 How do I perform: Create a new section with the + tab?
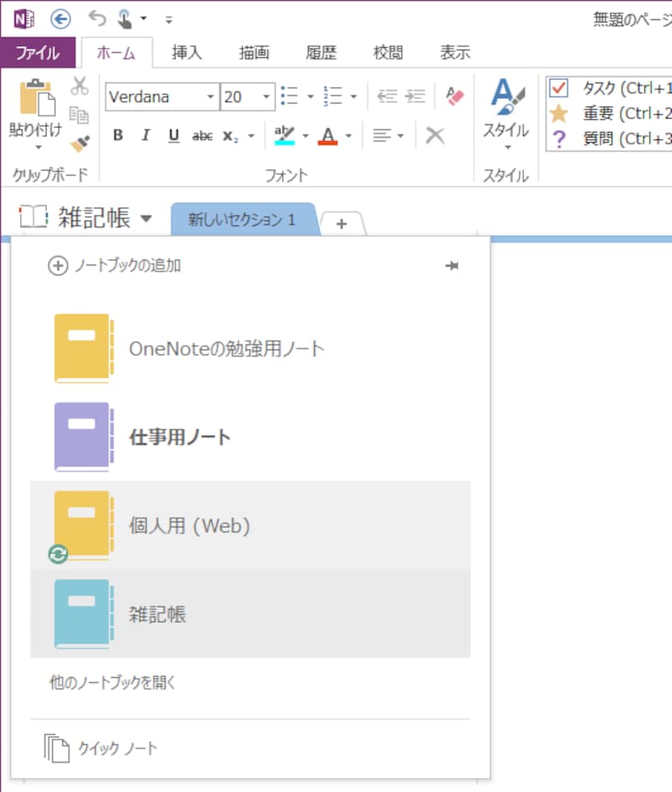[x=341, y=223]
